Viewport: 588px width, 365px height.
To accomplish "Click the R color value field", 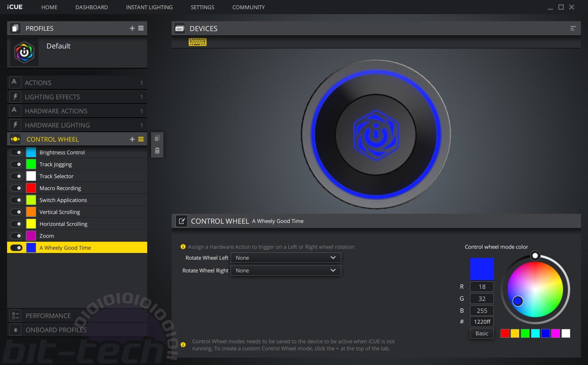I will coord(482,287).
